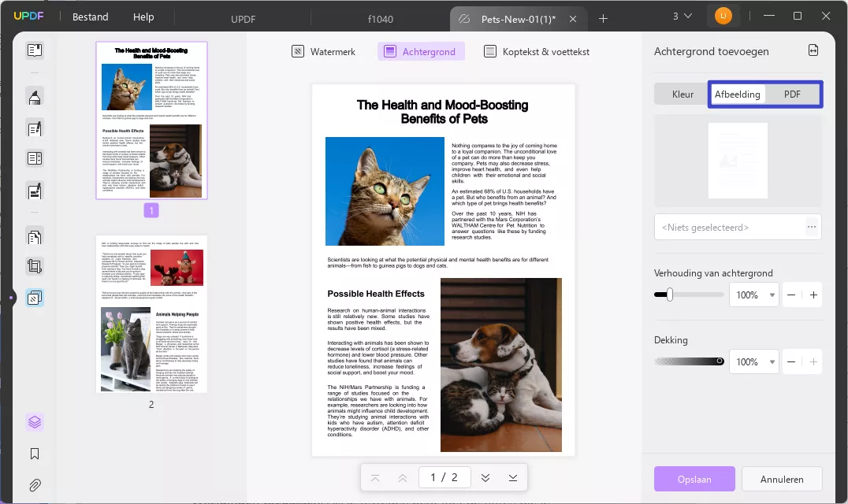848x504 pixels.
Task: Select the Achtergrond tool tab
Action: (421, 51)
